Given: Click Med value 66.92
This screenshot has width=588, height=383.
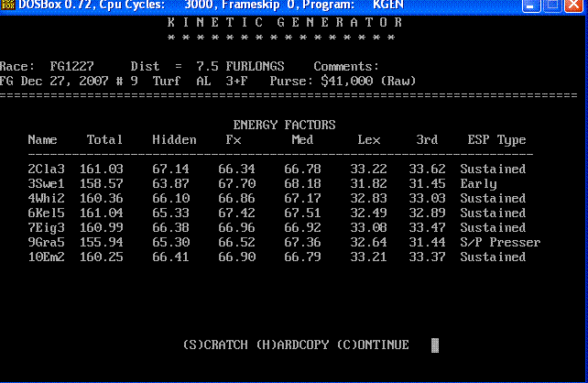Looking at the screenshot, I should (x=302, y=228).
